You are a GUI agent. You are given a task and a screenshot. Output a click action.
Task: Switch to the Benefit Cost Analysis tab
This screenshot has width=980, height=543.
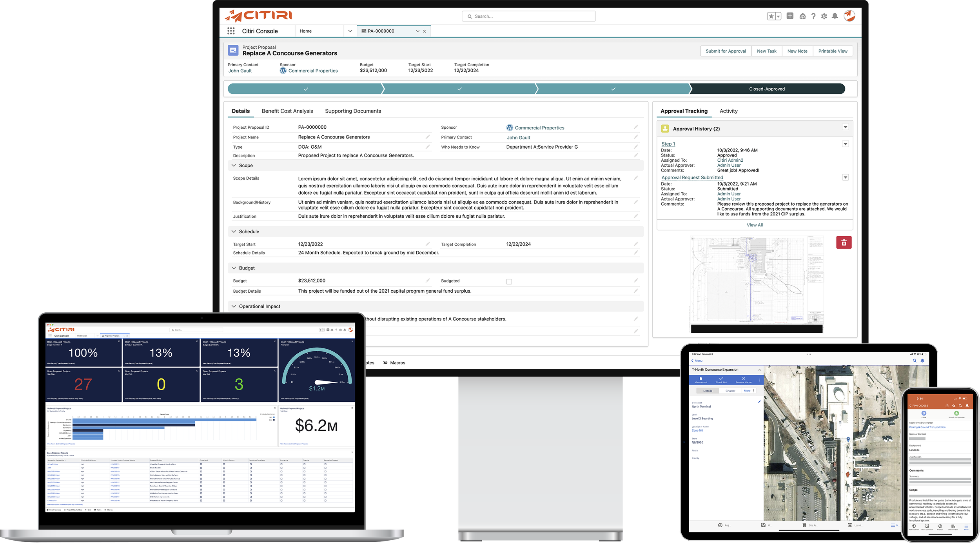[x=287, y=111]
